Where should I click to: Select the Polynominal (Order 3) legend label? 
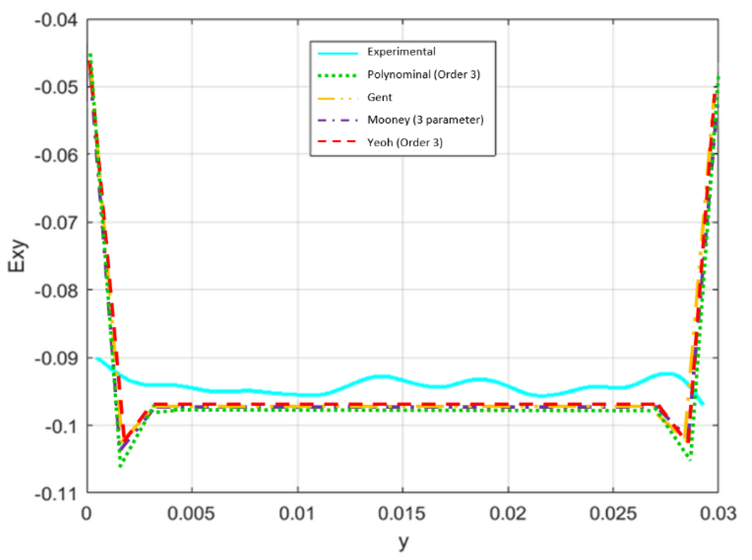[x=423, y=75]
